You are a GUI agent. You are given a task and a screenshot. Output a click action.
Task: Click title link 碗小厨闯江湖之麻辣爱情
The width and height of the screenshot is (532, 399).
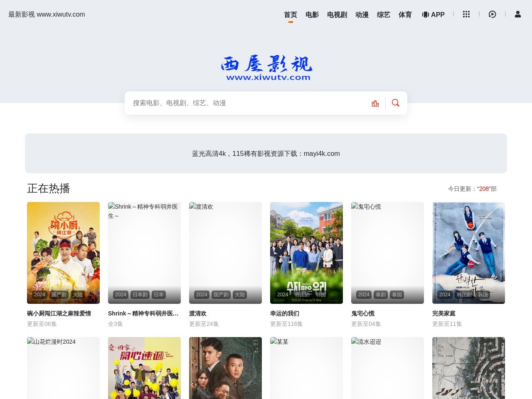59,313
